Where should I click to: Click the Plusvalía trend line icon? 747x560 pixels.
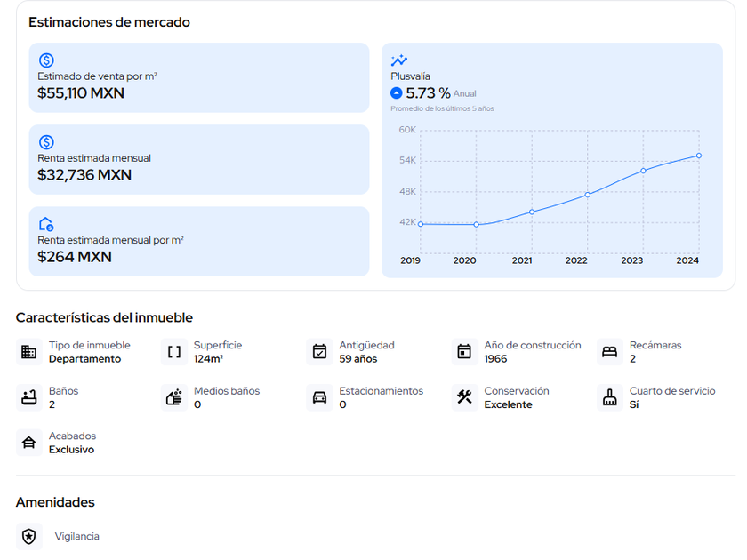(x=399, y=60)
